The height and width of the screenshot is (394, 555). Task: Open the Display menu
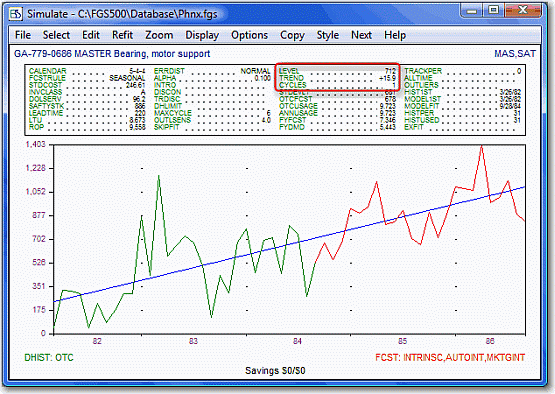click(x=202, y=35)
